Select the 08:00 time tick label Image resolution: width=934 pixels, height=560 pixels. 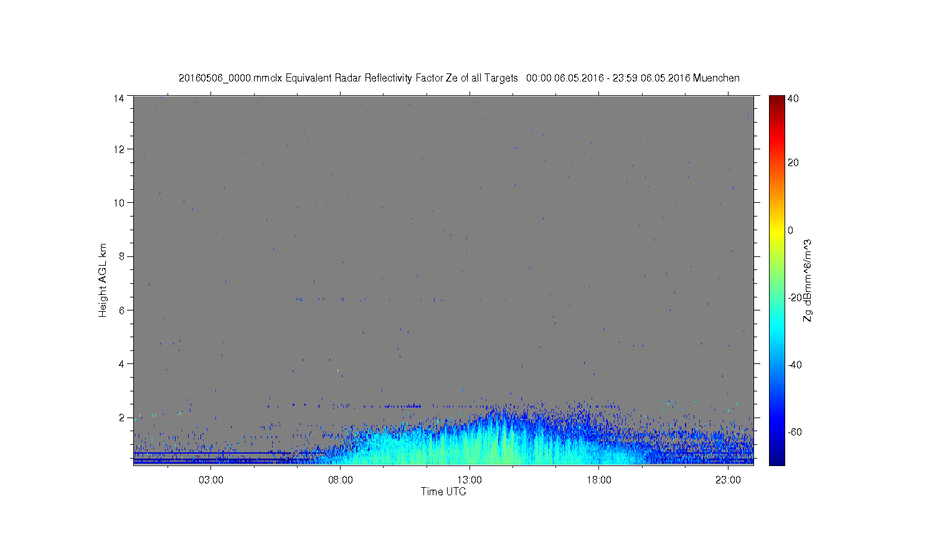341,480
